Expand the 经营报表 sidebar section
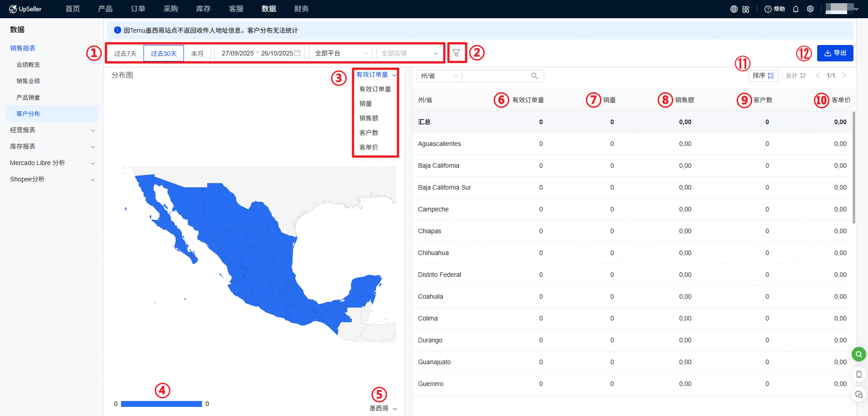Image resolution: width=868 pixels, height=416 pixels. pos(52,130)
